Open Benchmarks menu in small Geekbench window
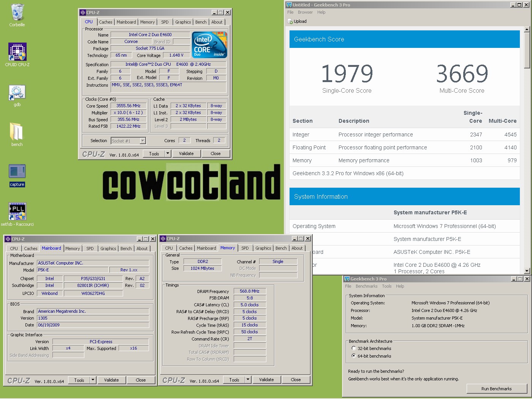532x399 pixels. (x=367, y=286)
